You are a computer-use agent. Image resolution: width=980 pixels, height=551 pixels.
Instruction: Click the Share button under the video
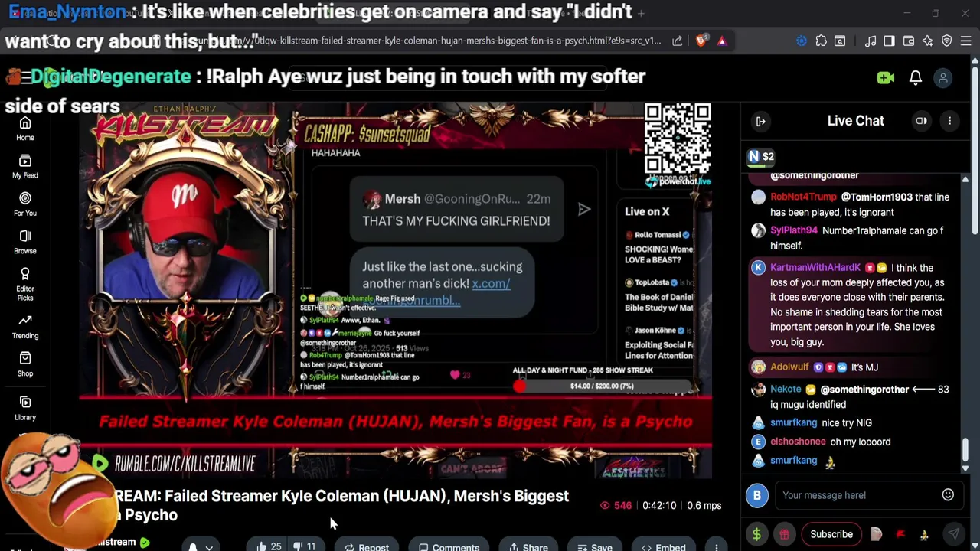(528, 546)
